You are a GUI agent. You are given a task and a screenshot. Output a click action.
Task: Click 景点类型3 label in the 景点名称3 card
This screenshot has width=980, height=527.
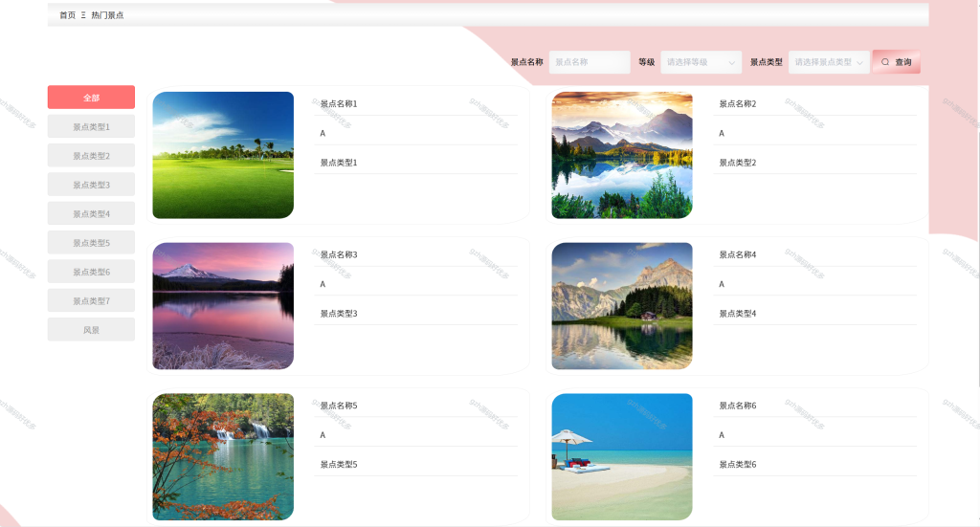click(339, 314)
